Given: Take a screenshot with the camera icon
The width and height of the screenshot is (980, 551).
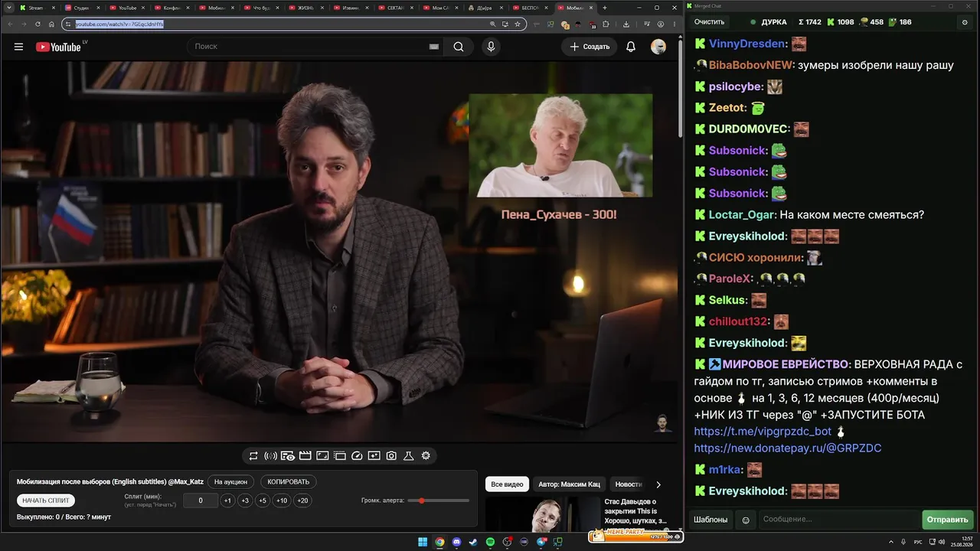Looking at the screenshot, I should point(391,456).
